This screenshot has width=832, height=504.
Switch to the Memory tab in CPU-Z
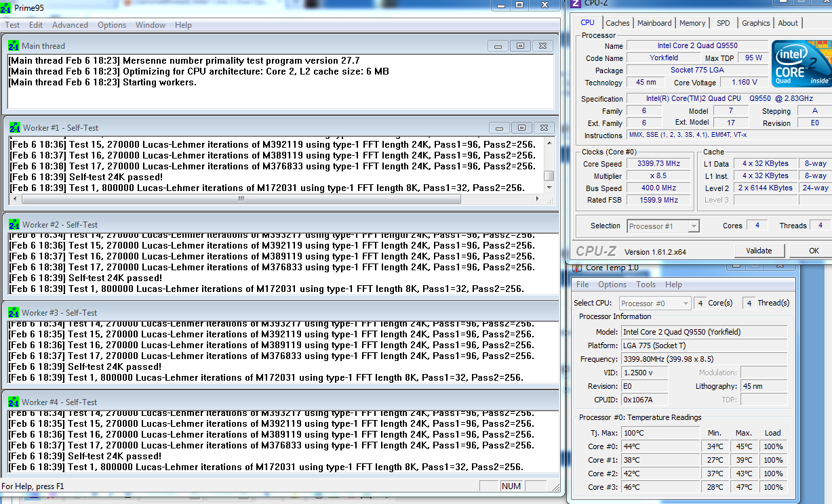692,23
